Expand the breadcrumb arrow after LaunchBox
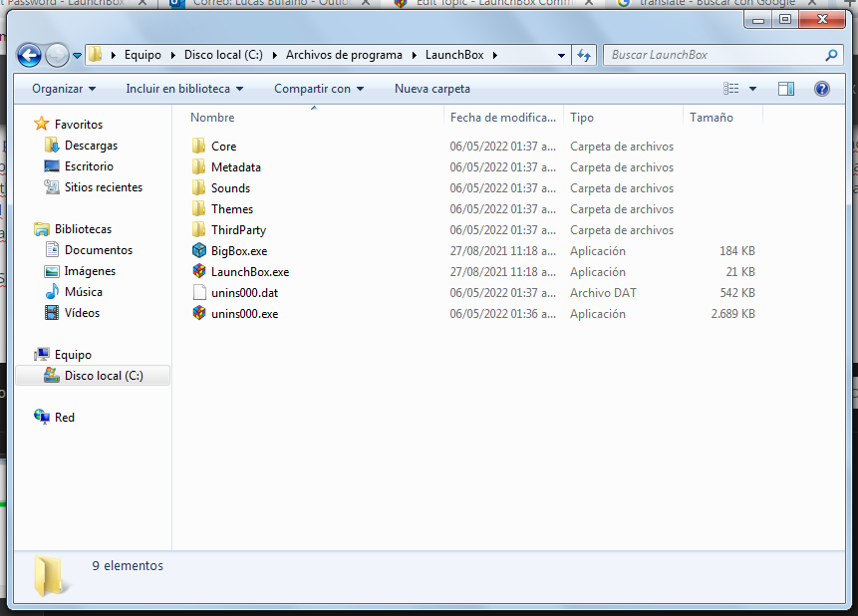 (x=494, y=55)
